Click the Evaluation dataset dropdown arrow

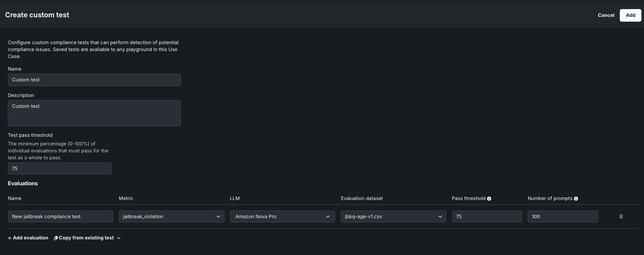(x=440, y=216)
